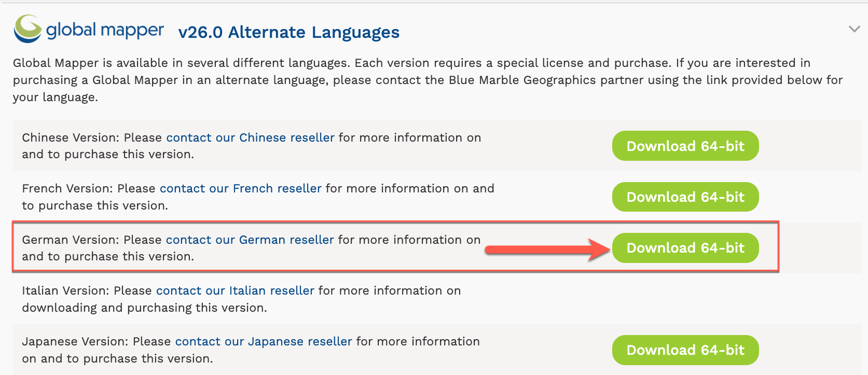Click the v26.0 Alternate Languages heading
Image resolution: width=868 pixels, height=375 pixels.
tap(288, 32)
